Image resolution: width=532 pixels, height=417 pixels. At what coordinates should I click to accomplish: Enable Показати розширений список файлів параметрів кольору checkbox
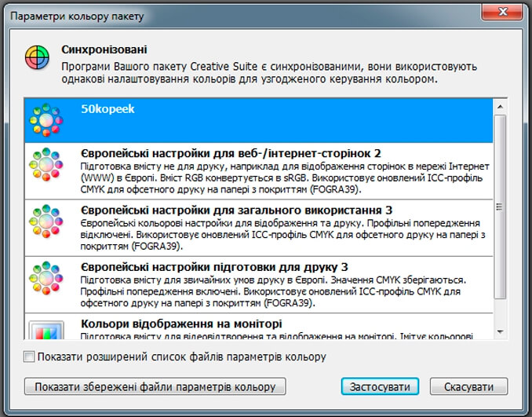click(x=30, y=357)
